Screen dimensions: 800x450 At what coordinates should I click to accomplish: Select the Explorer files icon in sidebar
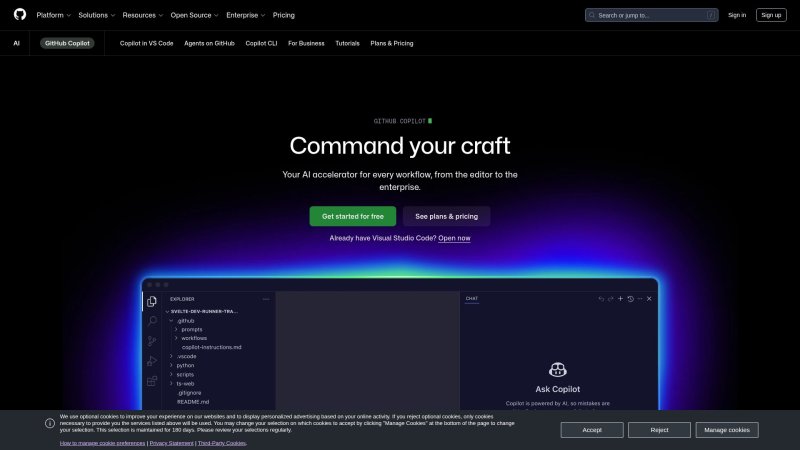(x=152, y=302)
